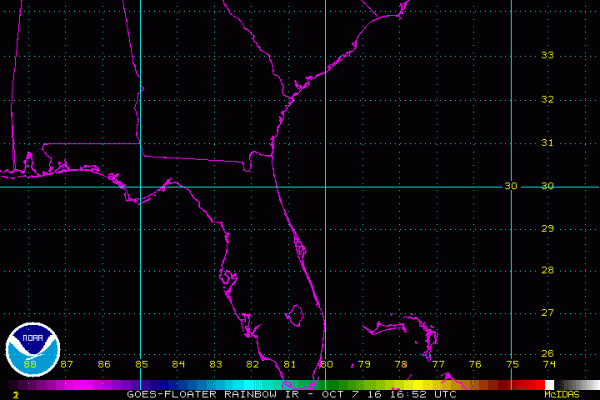
Task: Click the longitude 87 label at bottom
Action: point(67,364)
